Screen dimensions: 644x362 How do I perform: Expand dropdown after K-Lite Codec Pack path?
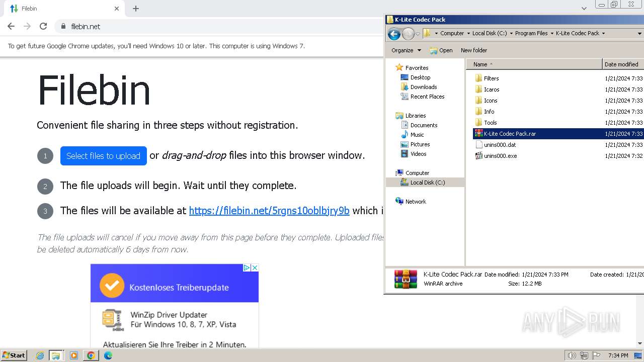pyautogui.click(x=603, y=33)
